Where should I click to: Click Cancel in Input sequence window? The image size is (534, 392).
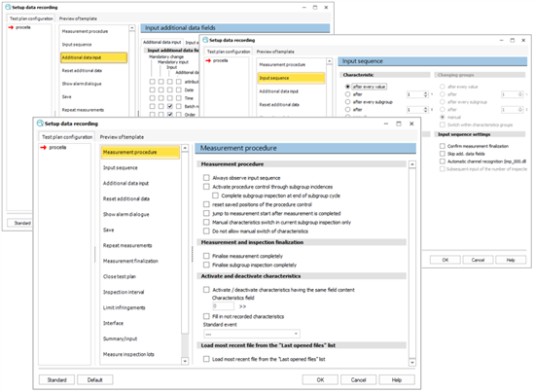coord(478,260)
